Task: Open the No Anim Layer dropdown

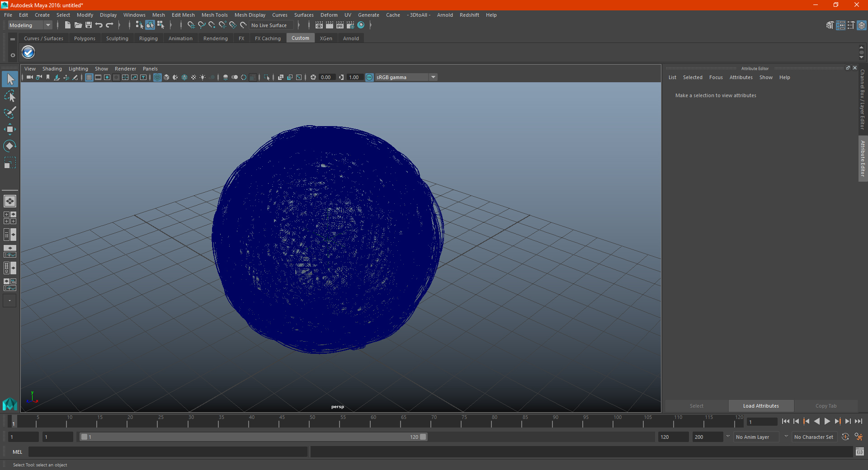Action: [756, 437]
